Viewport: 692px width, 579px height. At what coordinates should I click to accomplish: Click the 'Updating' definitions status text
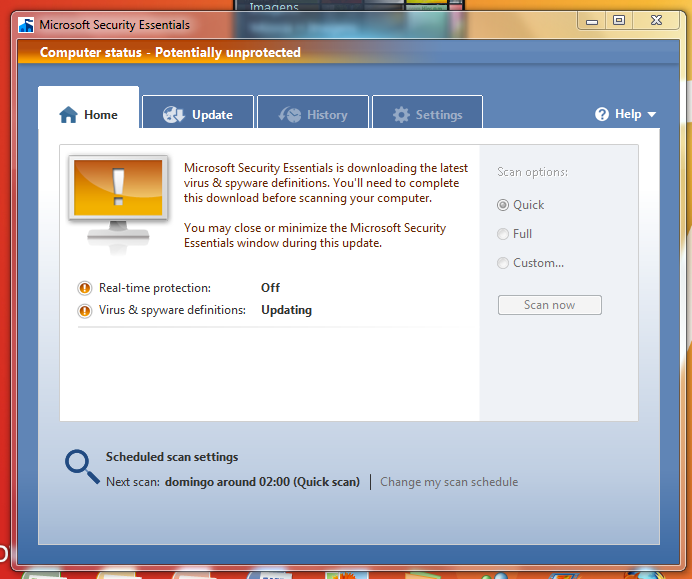pyautogui.click(x=286, y=310)
